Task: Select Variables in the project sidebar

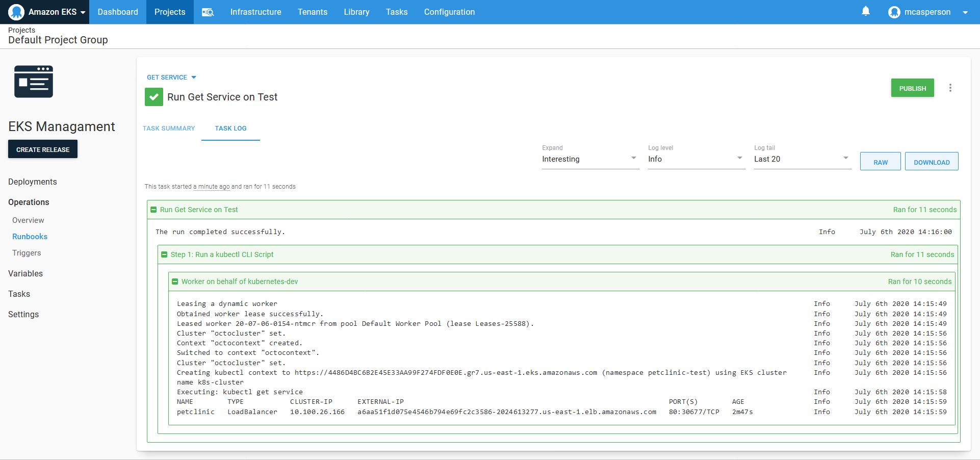Action: coord(25,273)
